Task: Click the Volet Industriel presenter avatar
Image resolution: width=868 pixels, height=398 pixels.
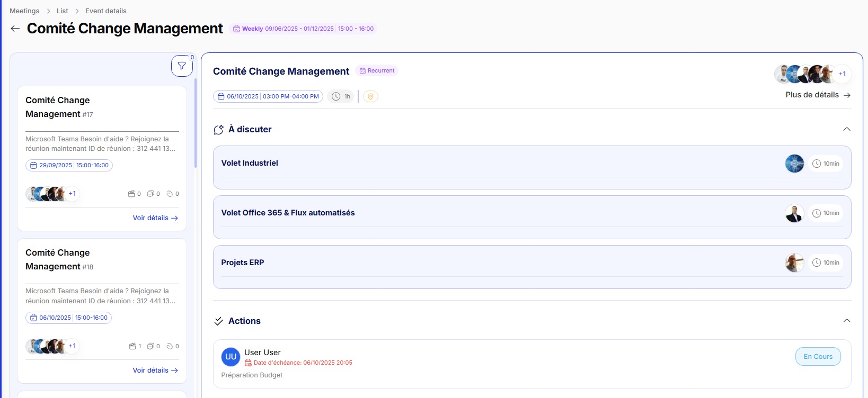Action: pos(794,164)
